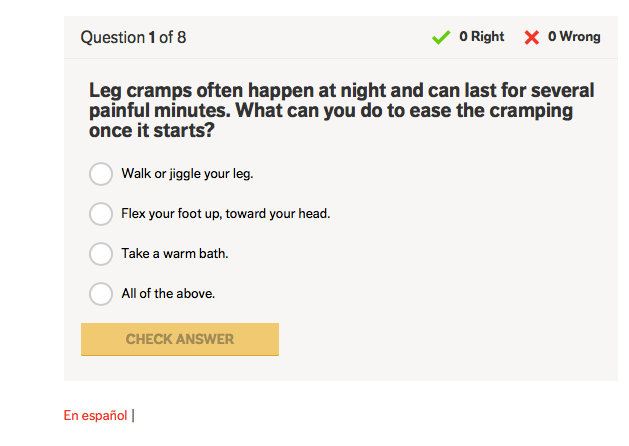This screenshot has height=446, width=629.
Task: Click the "Take a warm bath." answer label
Action: click(x=175, y=254)
